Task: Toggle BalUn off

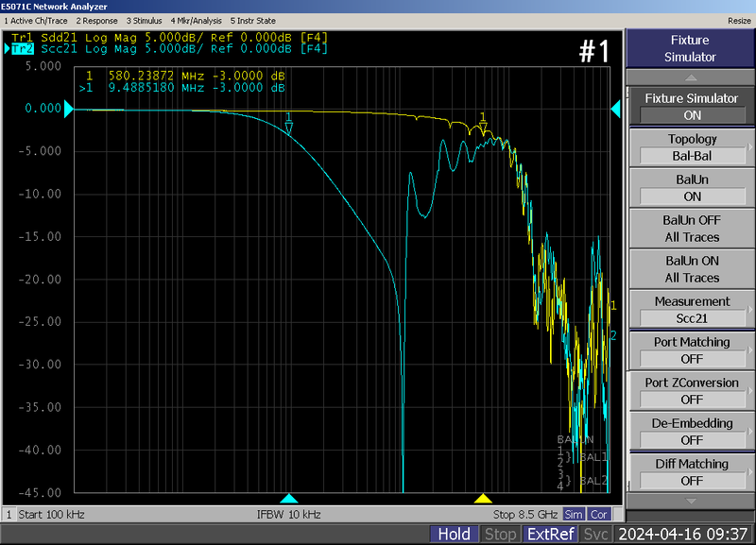Action: [692, 188]
